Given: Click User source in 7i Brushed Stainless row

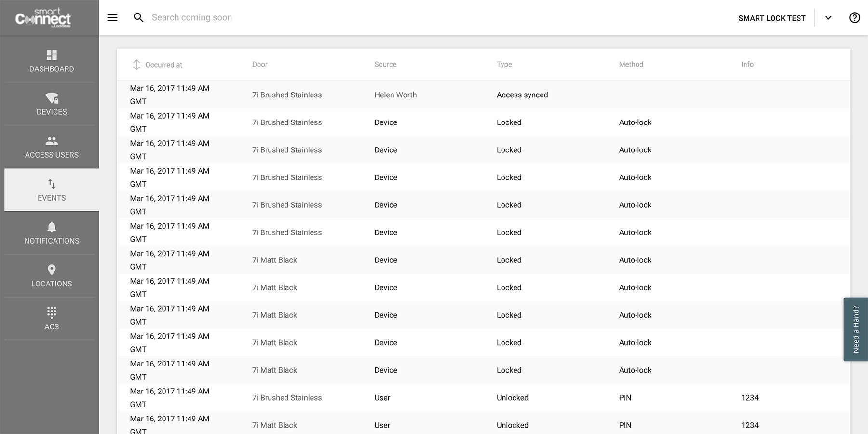Looking at the screenshot, I should 382,398.
